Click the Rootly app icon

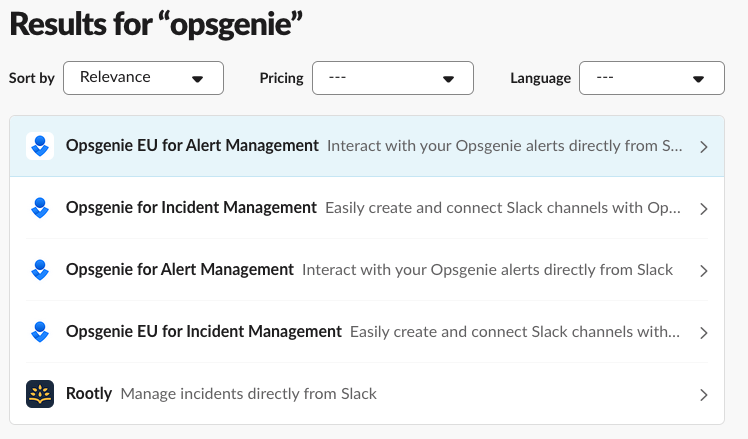pyautogui.click(x=40, y=394)
